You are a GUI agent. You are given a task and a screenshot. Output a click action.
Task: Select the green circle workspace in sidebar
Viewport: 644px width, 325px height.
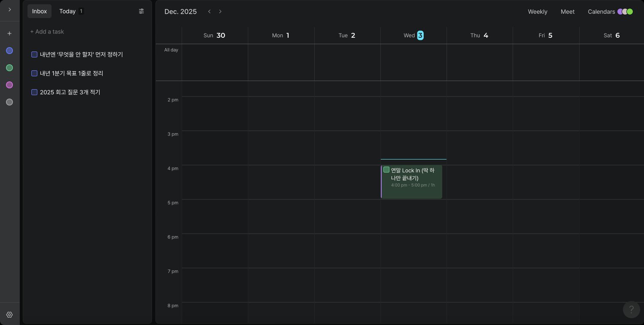point(9,68)
